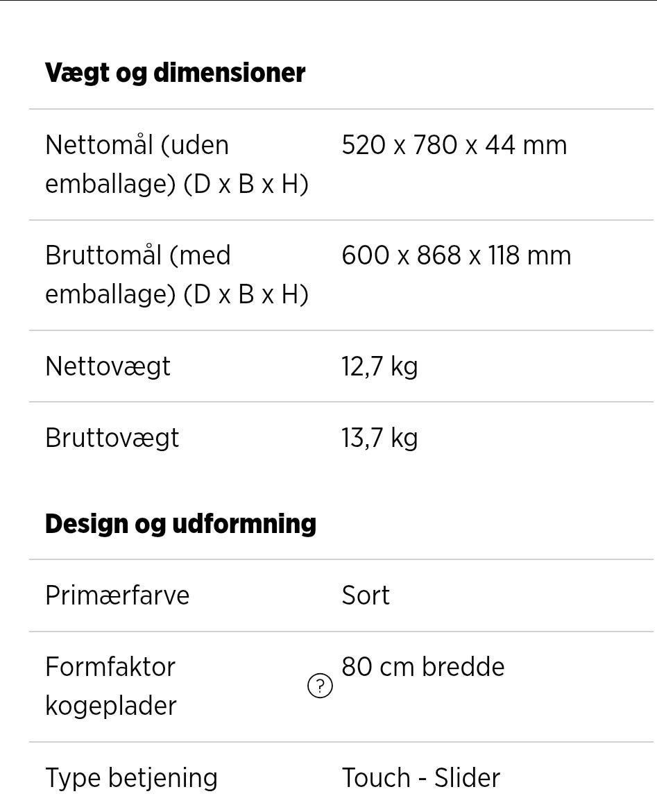The height and width of the screenshot is (812, 657).
Task: Select the Nettomål specification label
Action: (176, 164)
